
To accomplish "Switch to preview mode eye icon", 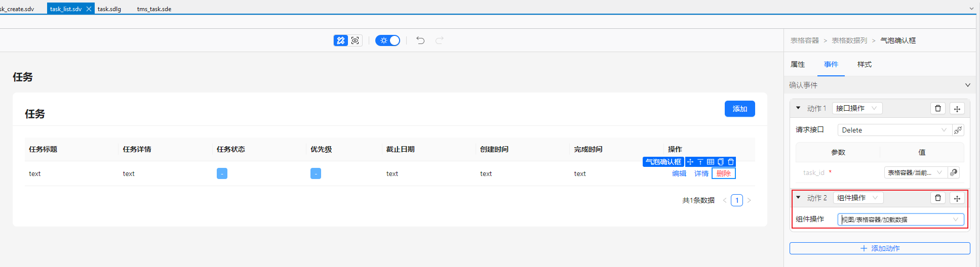I will coord(355,40).
